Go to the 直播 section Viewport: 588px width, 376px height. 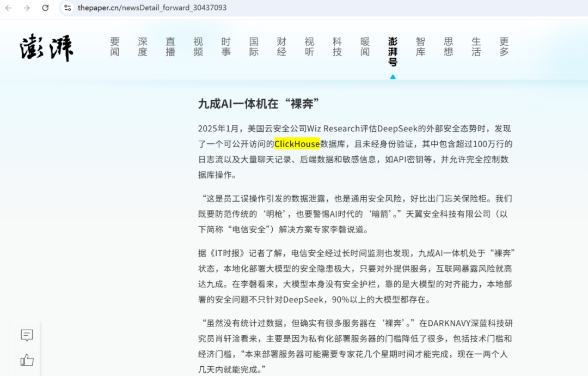pyautogui.click(x=170, y=47)
